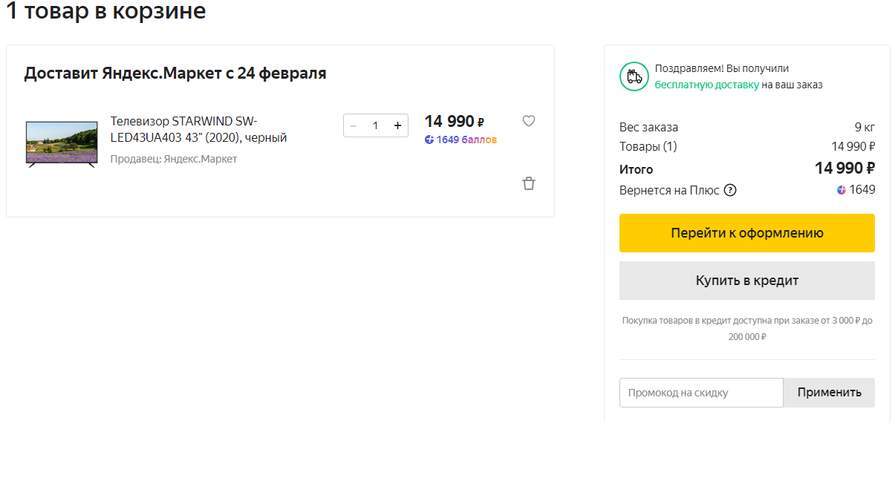
Task: Focus the Промокод на скидку field
Action: coord(701,393)
